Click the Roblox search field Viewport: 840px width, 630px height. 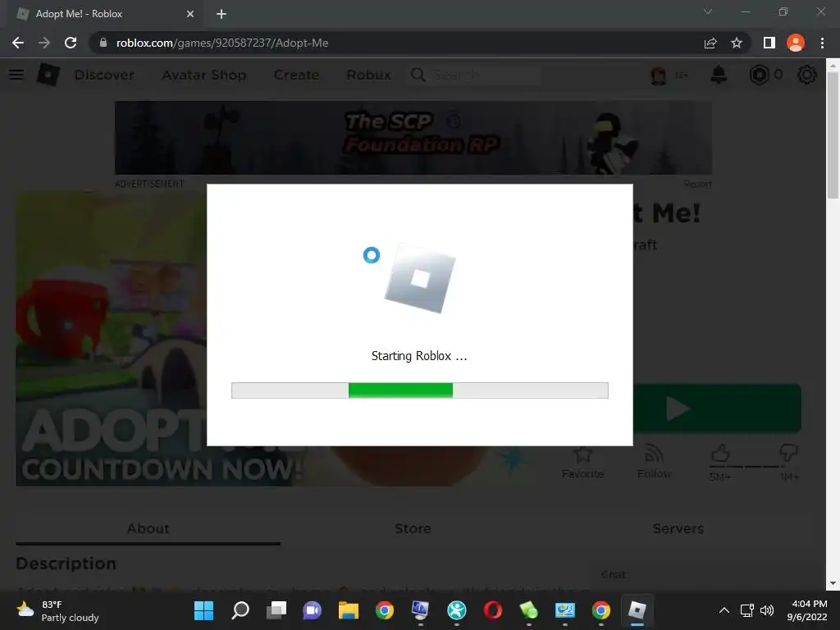485,75
